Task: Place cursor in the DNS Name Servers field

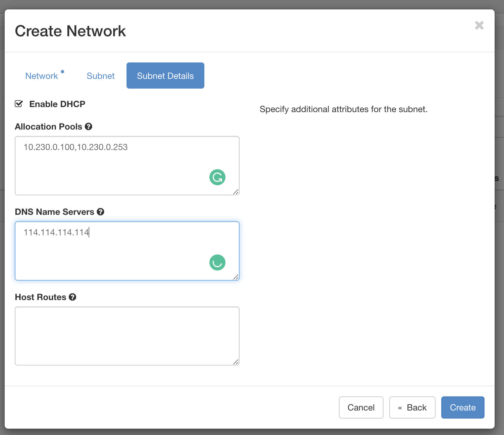Action: [127, 251]
